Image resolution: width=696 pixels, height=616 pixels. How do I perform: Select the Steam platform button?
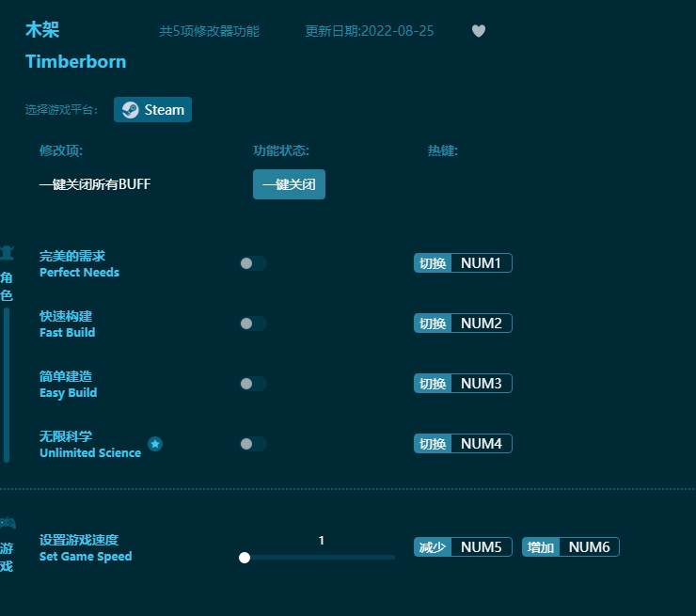152,110
